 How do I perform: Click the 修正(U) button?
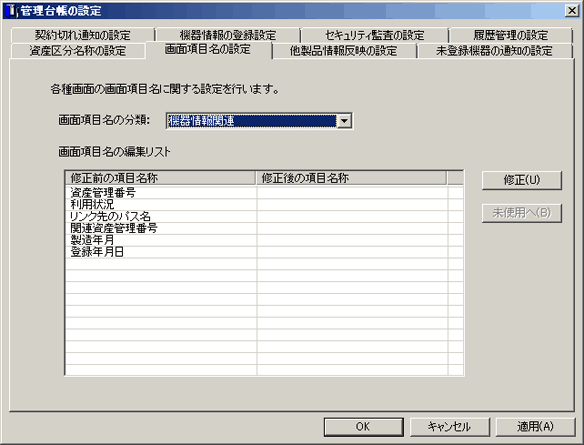point(521,180)
